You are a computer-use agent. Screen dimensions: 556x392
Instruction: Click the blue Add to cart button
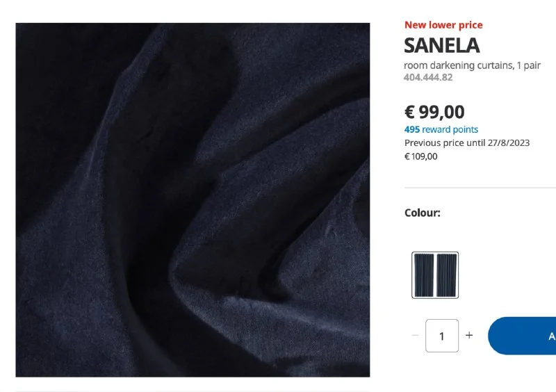click(x=522, y=336)
